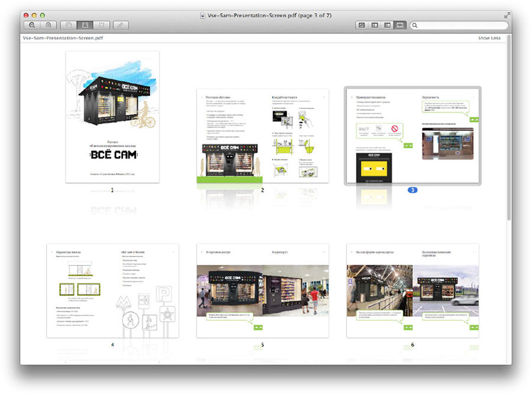Switch to thumbnails sidebar view
The image size is (532, 394).
[375, 25]
